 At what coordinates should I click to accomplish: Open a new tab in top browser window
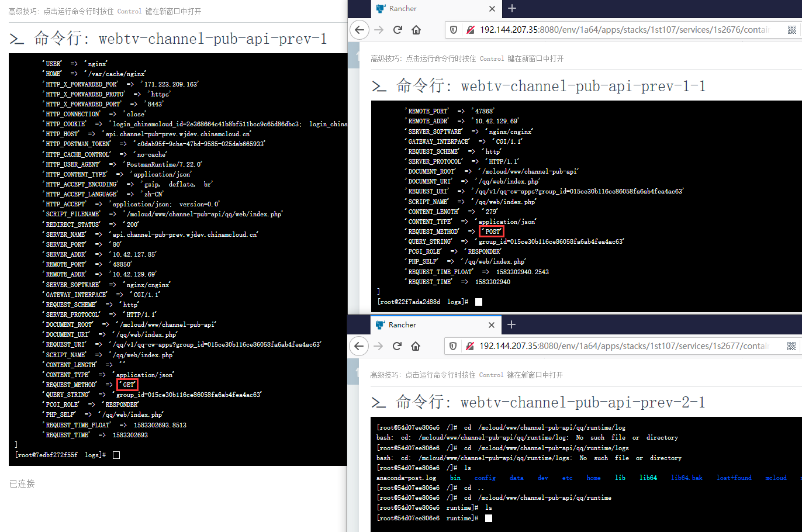[x=512, y=8]
